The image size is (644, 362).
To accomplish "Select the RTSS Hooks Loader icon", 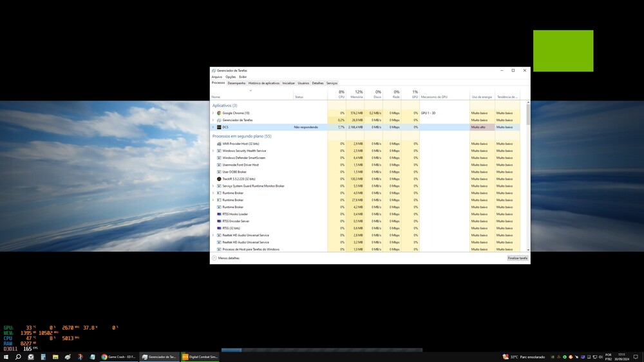I will 219,214.
